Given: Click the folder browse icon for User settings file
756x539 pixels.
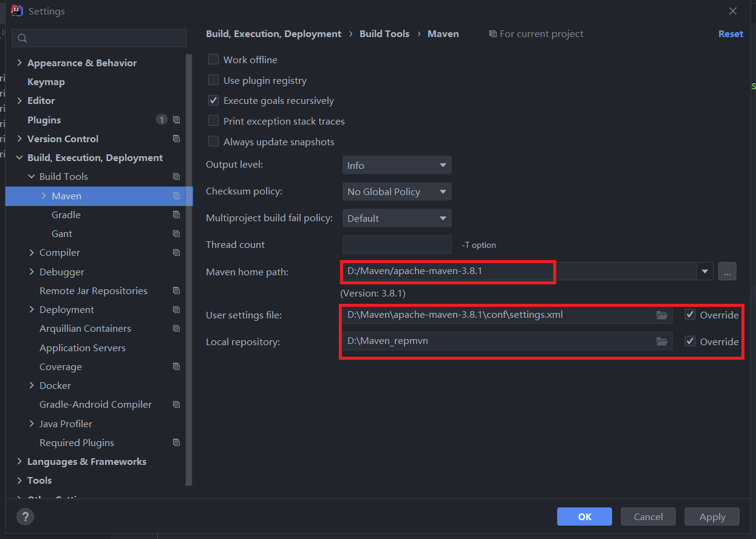Looking at the screenshot, I should (x=662, y=315).
